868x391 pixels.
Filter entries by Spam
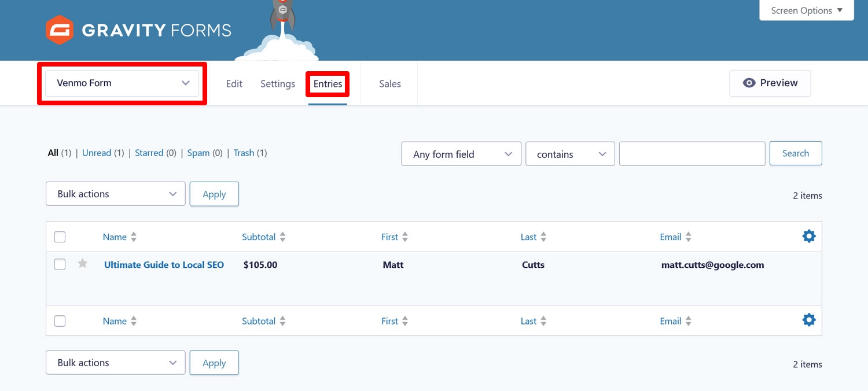point(198,153)
